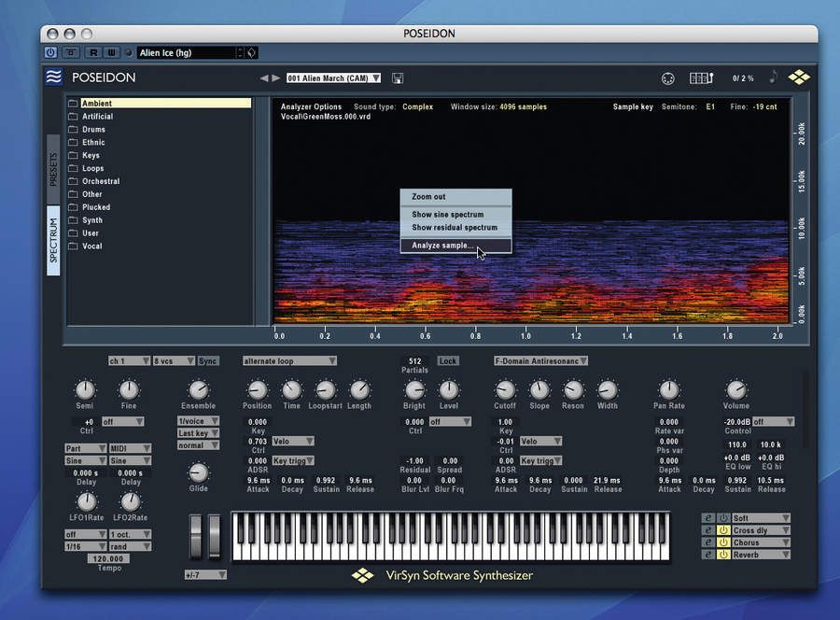
Task: Open the alternate loop mode dropdown
Action: tap(289, 361)
